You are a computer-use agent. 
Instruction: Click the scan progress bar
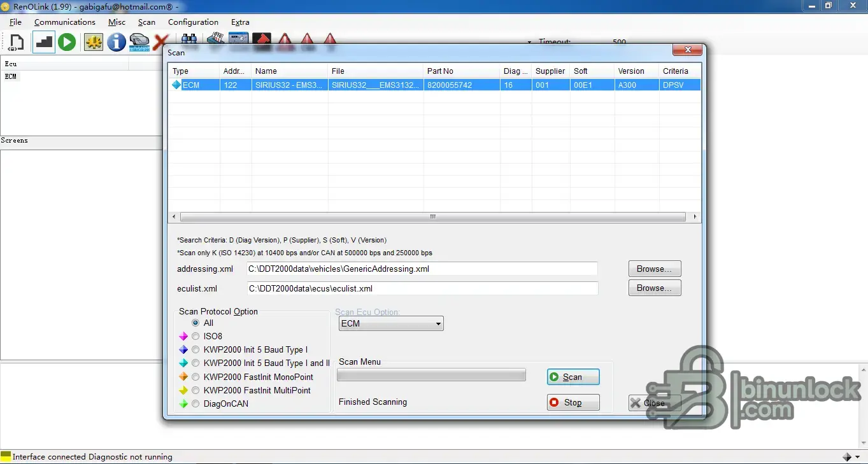pos(431,375)
